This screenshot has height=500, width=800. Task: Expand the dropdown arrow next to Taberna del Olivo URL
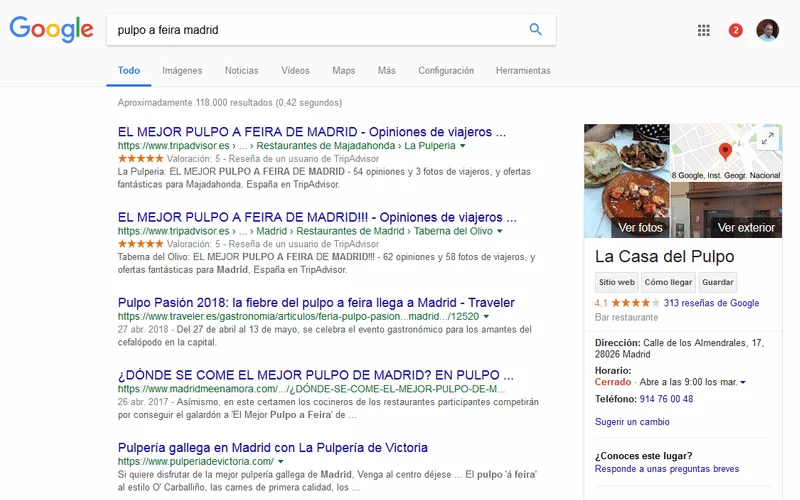(x=499, y=231)
